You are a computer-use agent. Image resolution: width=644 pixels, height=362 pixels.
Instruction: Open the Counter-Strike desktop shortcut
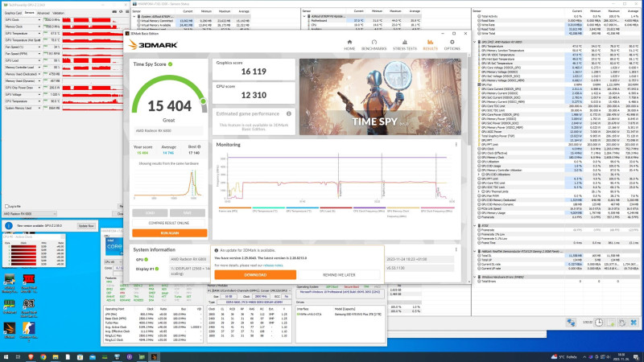(x=28, y=331)
